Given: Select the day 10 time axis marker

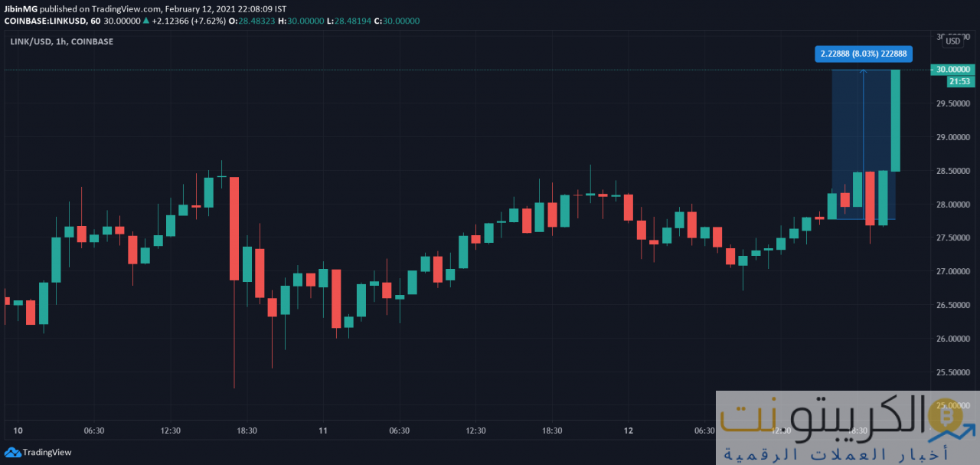Looking at the screenshot, I should click(18, 431).
